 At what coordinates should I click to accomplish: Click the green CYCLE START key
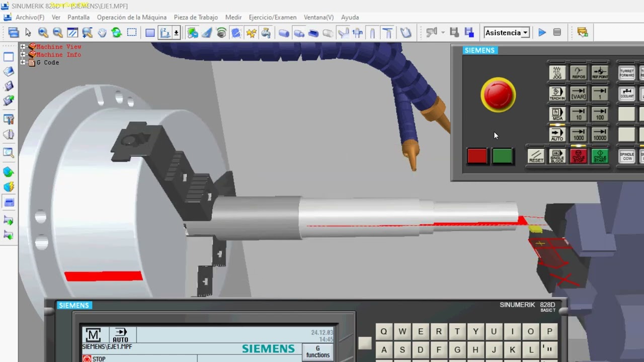pyautogui.click(x=600, y=156)
